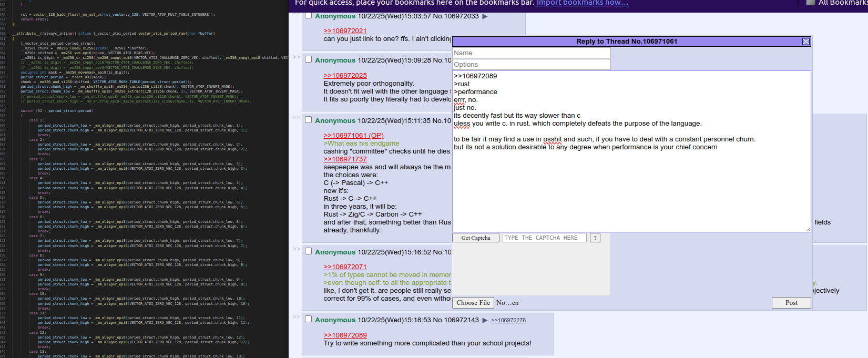Click inside the reply comment text area

click(x=631, y=151)
